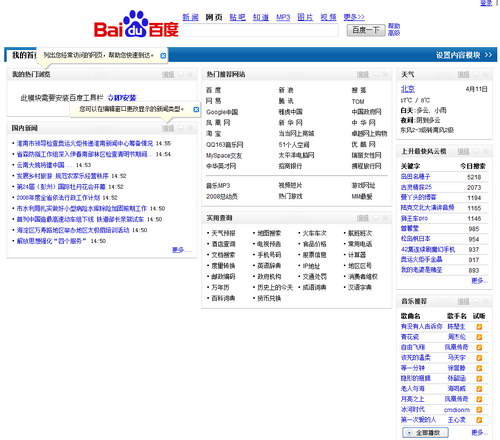The image size is (500, 440).
Task: Minimize the 热门推荐网站 module
Action: [376, 74]
